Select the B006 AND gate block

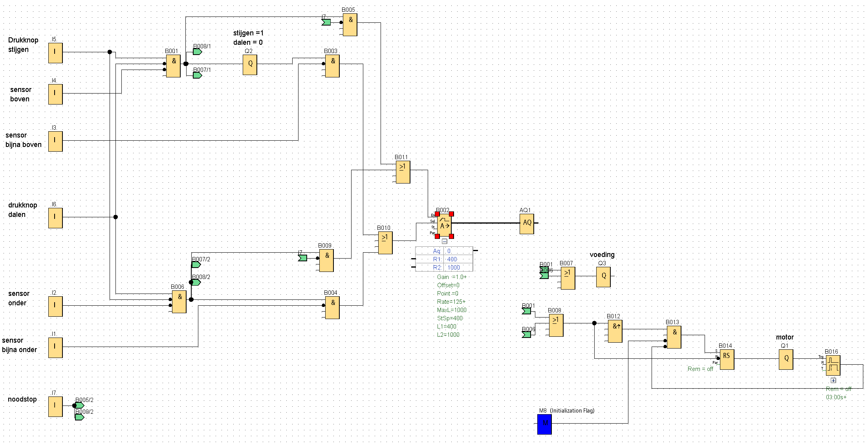coord(179,302)
